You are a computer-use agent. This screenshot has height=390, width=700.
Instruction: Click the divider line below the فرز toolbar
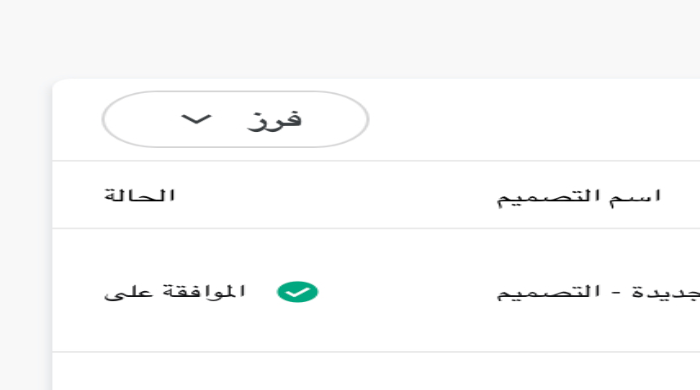pos(376,161)
